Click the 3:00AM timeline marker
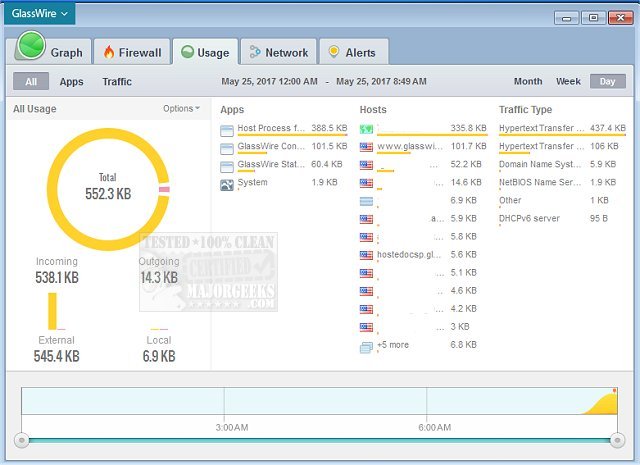 (x=232, y=427)
